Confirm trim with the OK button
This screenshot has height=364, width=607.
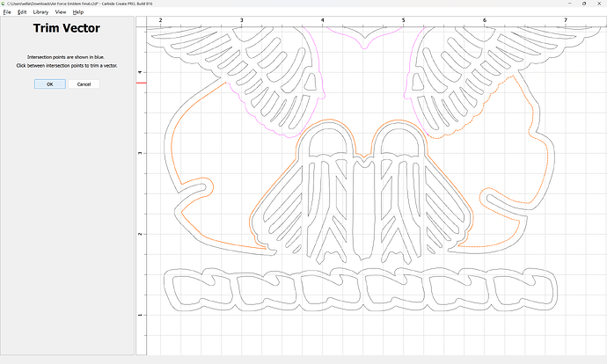50,84
